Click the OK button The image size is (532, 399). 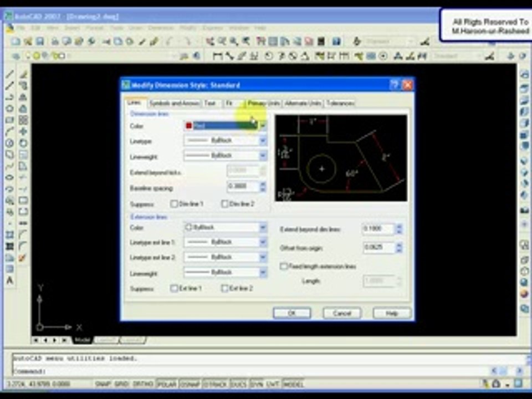pyautogui.click(x=292, y=313)
